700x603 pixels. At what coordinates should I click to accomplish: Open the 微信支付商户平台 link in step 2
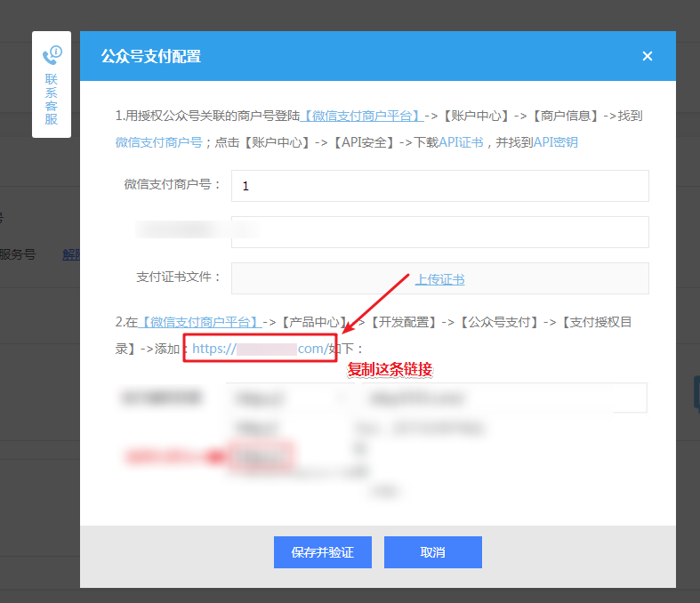click(x=199, y=322)
